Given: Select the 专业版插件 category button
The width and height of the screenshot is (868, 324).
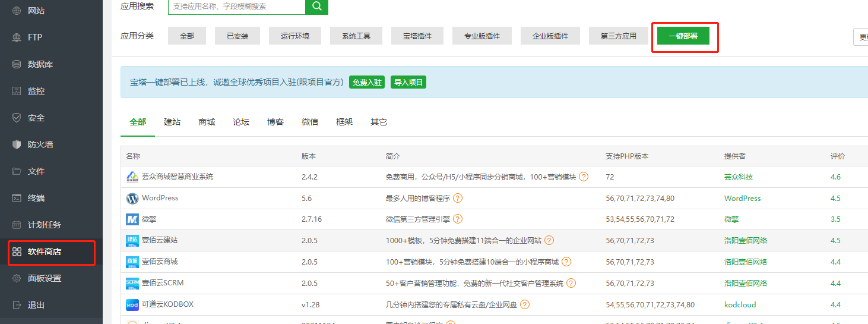Looking at the screenshot, I should tap(482, 36).
